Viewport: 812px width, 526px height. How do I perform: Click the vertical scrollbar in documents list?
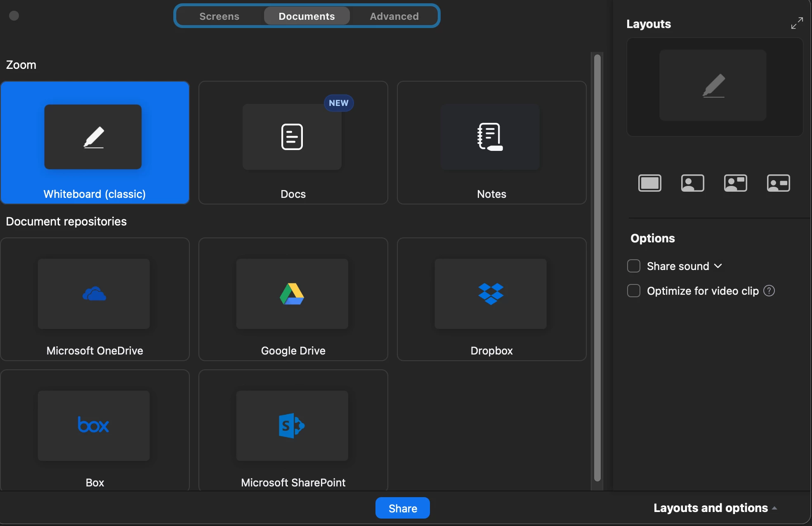click(x=597, y=268)
